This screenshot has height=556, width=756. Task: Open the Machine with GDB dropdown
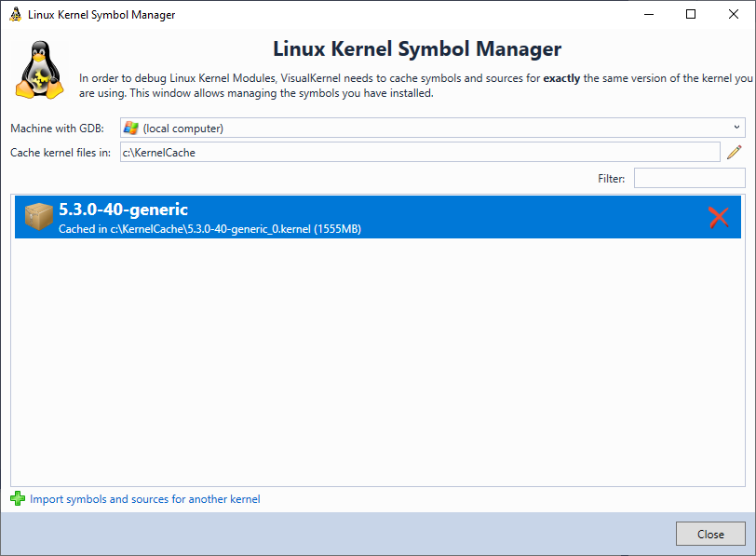point(433,129)
